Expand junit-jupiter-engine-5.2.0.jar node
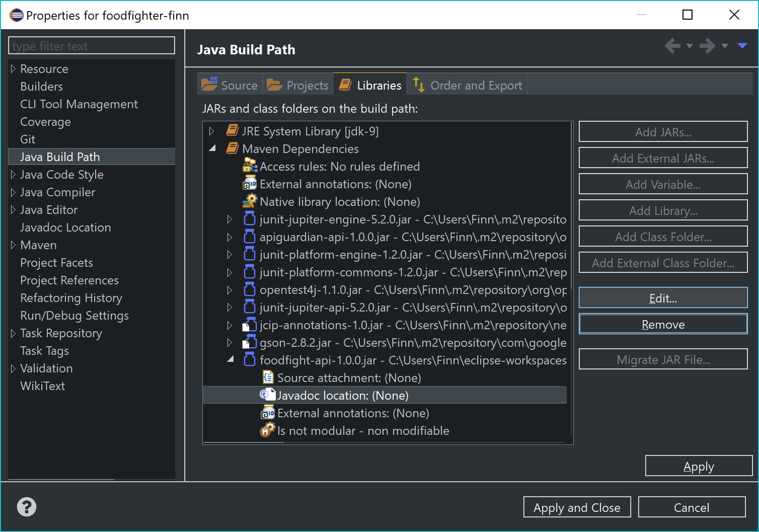 click(x=230, y=219)
